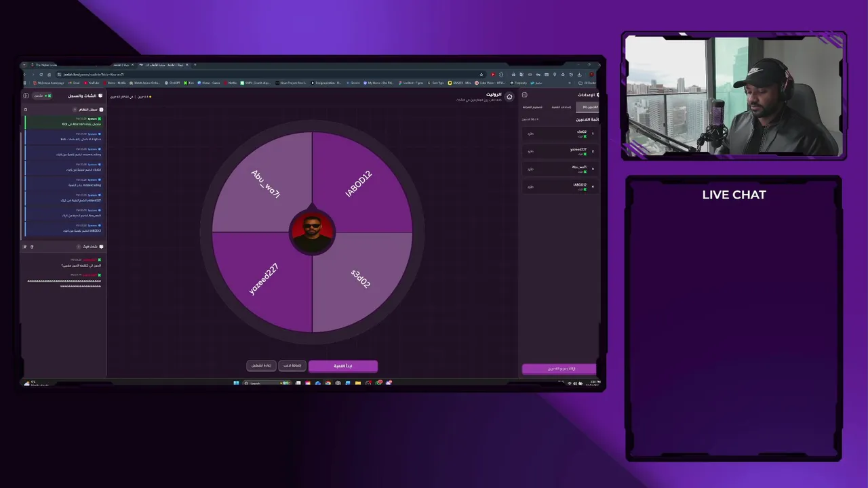Open the ChatGPT bookmark
Image resolution: width=868 pixels, height=488 pixels.
(174, 83)
